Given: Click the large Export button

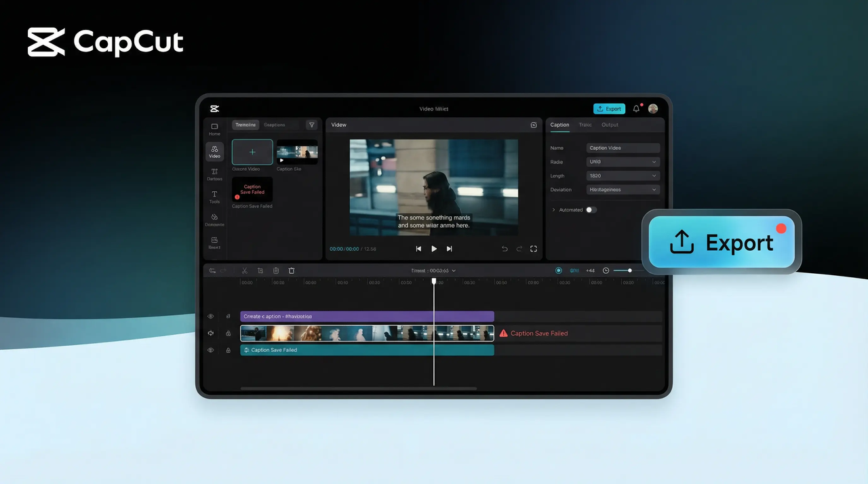Looking at the screenshot, I should (721, 242).
